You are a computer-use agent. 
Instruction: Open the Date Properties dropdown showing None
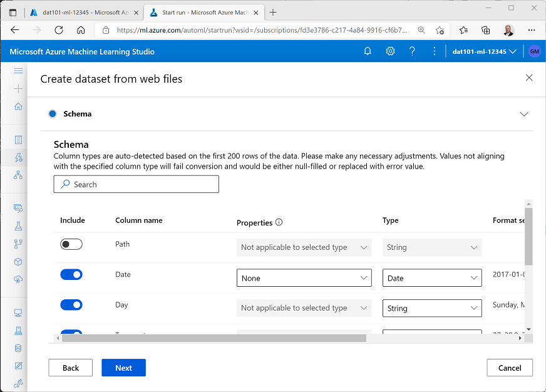pyautogui.click(x=304, y=278)
